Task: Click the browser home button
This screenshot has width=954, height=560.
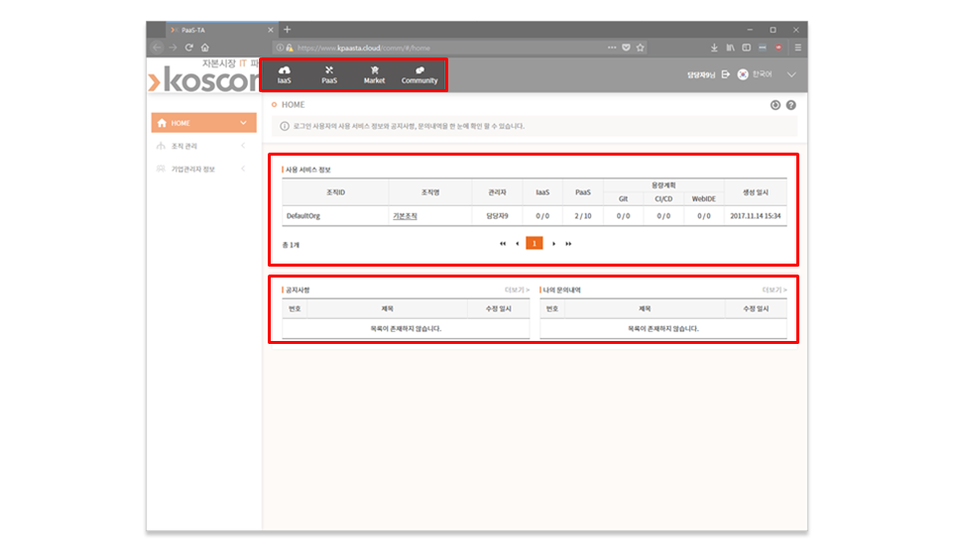Action: pos(205,48)
